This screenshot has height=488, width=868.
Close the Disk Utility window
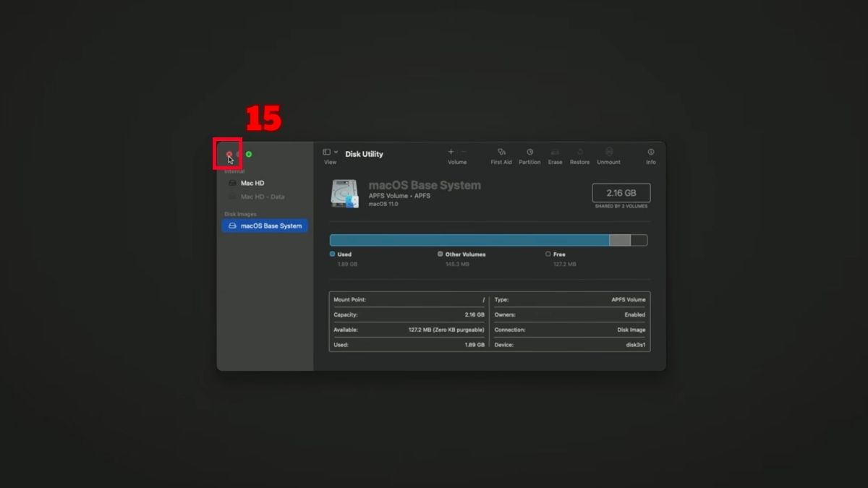[229, 154]
